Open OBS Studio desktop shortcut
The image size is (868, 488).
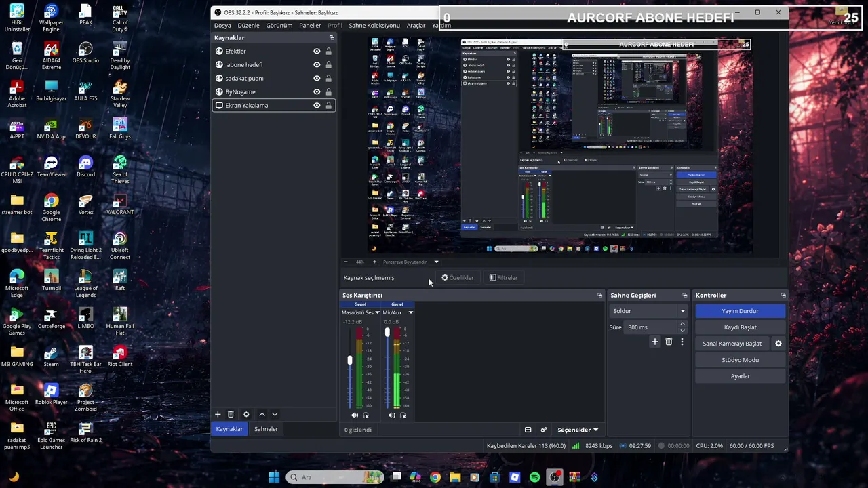(85, 53)
